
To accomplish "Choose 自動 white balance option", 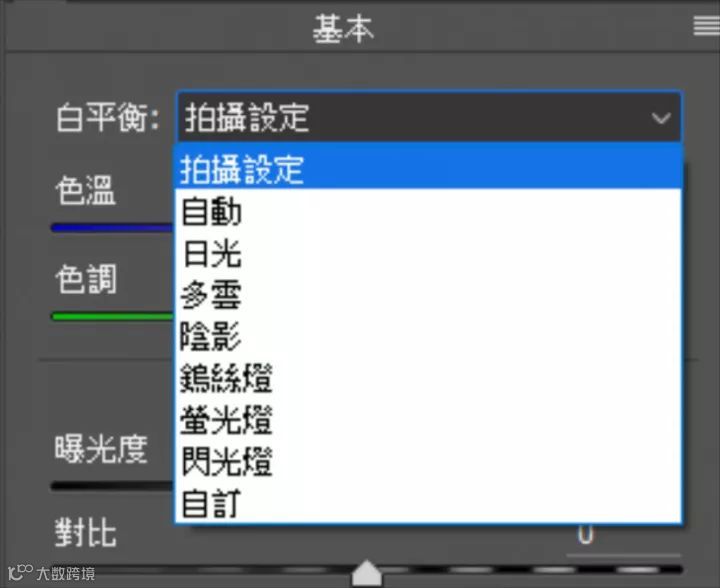I will [x=428, y=211].
